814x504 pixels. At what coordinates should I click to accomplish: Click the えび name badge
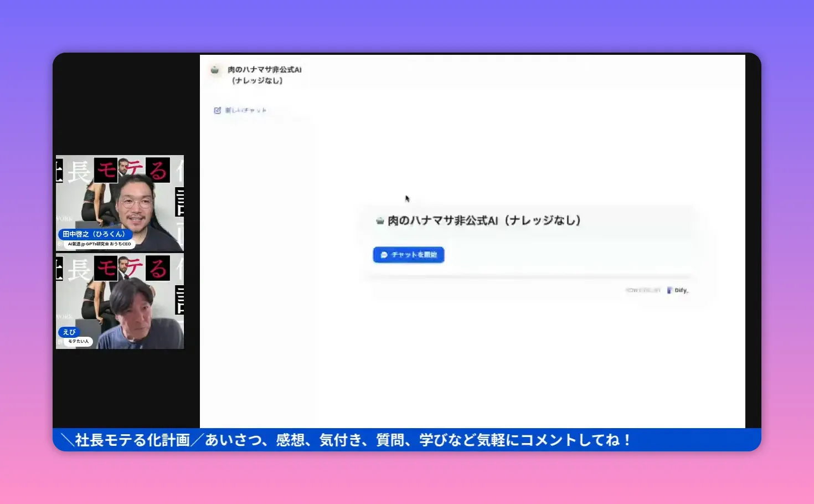tap(69, 332)
